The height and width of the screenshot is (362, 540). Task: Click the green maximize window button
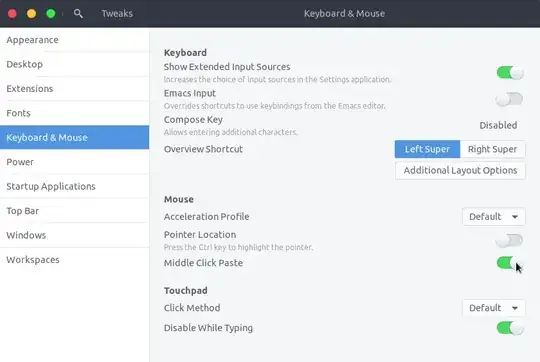(x=51, y=13)
